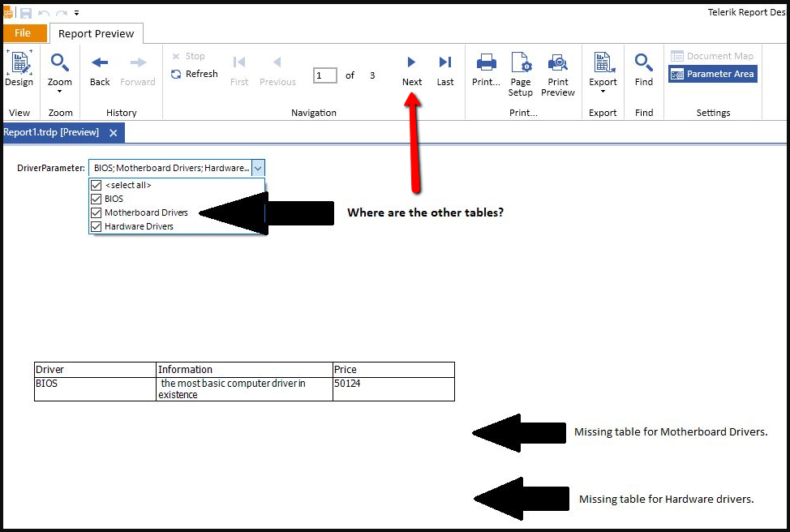Image resolution: width=790 pixels, height=532 pixels.
Task: Uncheck the Hardware Drivers checkbox
Action: 97,227
